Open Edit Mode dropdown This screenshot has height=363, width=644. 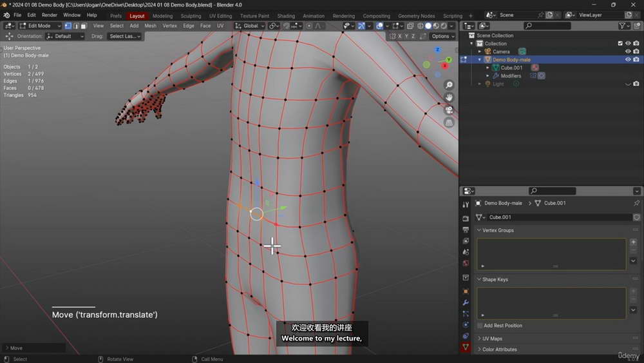(x=40, y=26)
